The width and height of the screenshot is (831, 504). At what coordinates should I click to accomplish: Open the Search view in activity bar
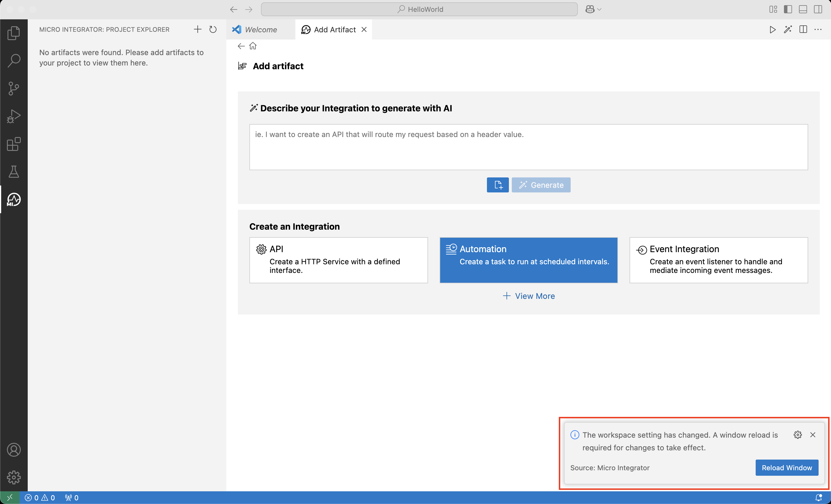(14, 60)
